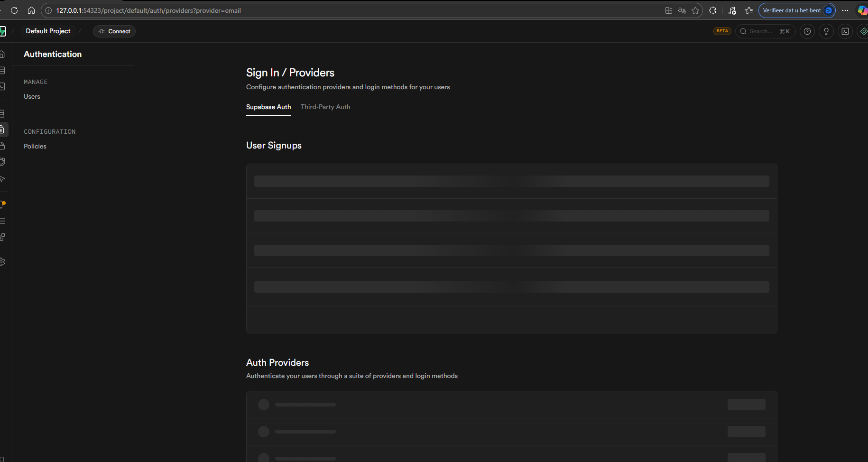The image size is (868, 462).
Task: Open Realtime cursor icon in sidebar
Action: click(x=2, y=179)
